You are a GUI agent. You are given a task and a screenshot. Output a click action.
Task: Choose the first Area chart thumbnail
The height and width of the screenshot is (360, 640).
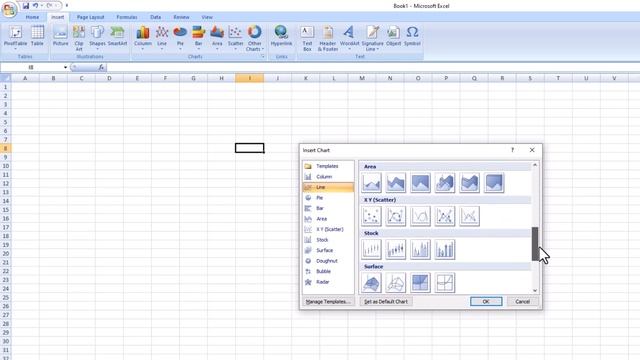371,183
